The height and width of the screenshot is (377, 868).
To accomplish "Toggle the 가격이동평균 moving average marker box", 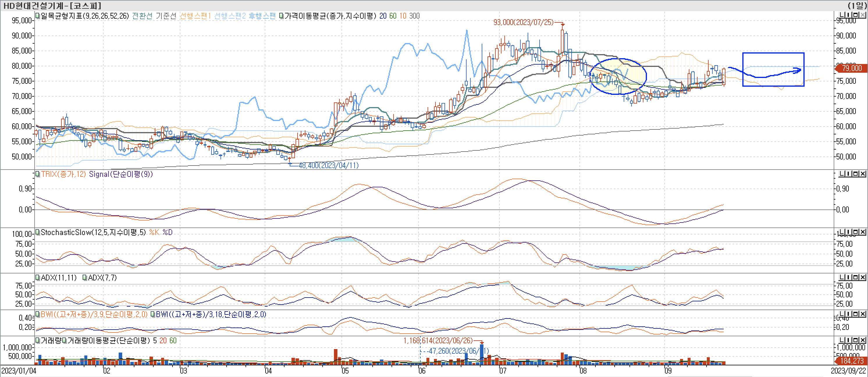I will click(x=281, y=16).
